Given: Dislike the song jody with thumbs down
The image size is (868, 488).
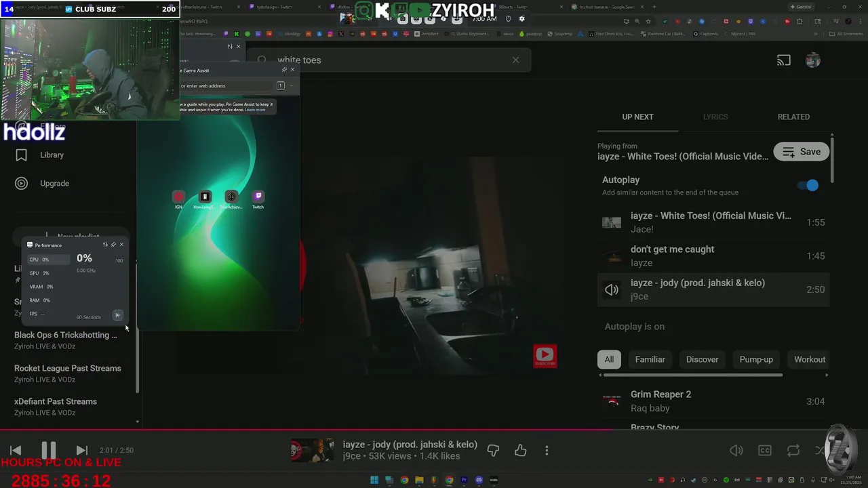Looking at the screenshot, I should [x=493, y=450].
